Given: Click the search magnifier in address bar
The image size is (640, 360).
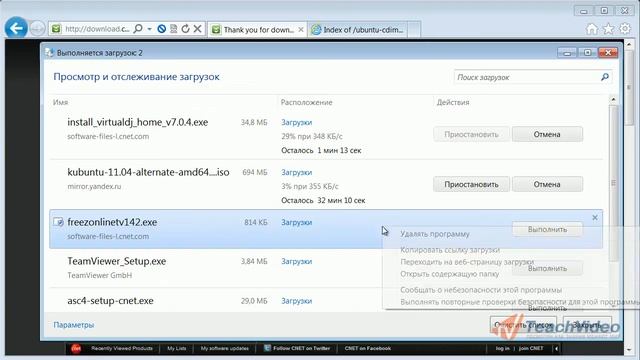Looking at the screenshot, I should [138, 29].
